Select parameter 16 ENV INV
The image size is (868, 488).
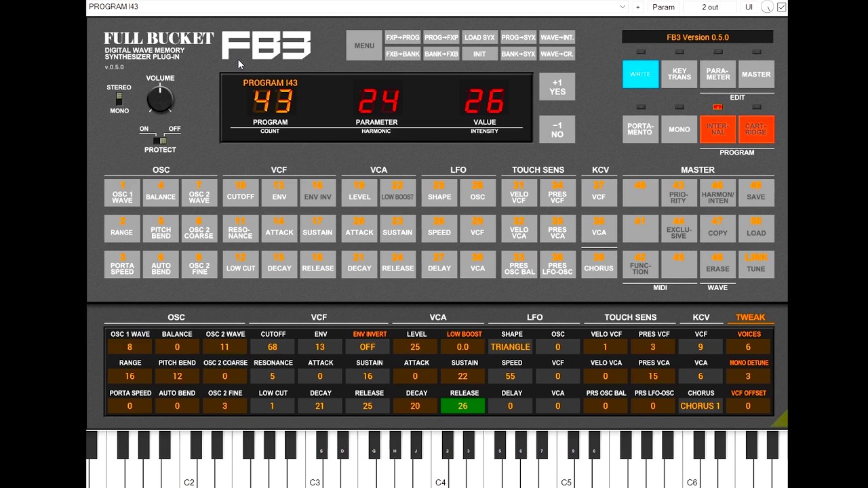(x=318, y=192)
